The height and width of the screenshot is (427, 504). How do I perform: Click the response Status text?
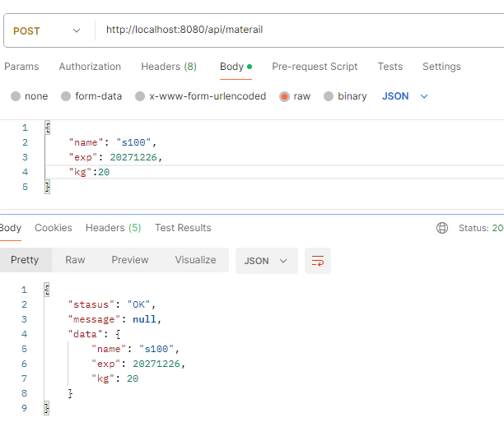point(481,228)
